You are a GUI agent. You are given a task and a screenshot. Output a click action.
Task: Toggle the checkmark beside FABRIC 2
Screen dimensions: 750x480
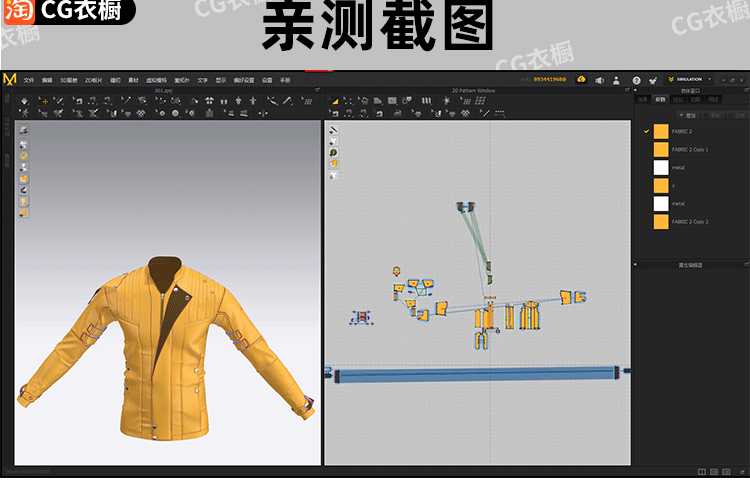click(647, 131)
